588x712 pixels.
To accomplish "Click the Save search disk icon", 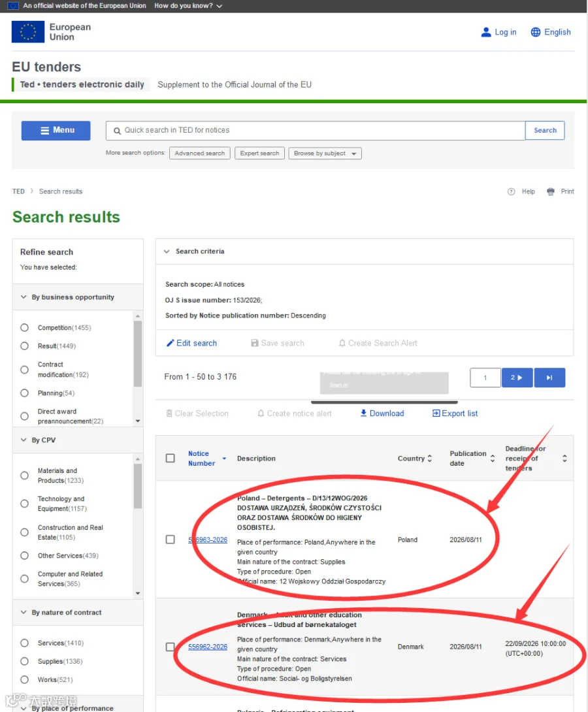I will (x=255, y=344).
